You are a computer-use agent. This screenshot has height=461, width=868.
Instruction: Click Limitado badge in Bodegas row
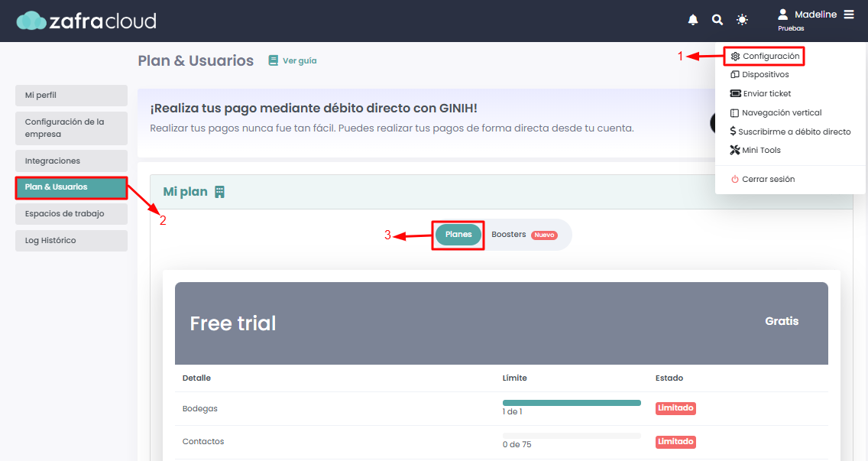675,408
